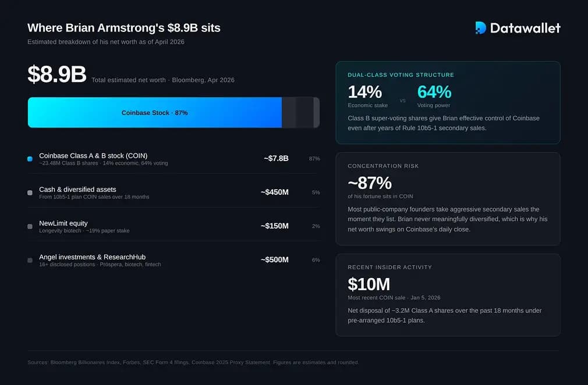Click the 'Cash & diversified assets' label

[77, 190]
